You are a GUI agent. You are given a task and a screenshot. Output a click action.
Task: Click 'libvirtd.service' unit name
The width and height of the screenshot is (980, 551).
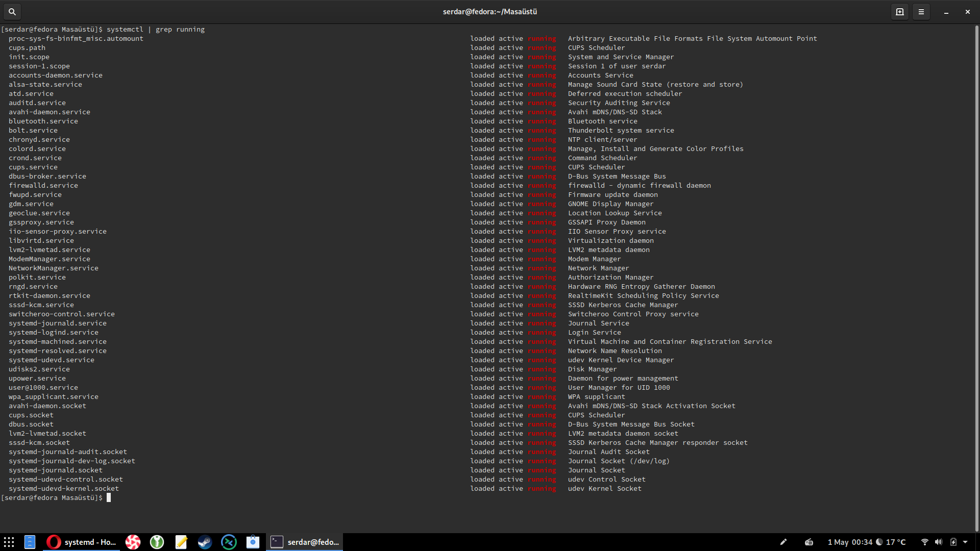(x=41, y=241)
